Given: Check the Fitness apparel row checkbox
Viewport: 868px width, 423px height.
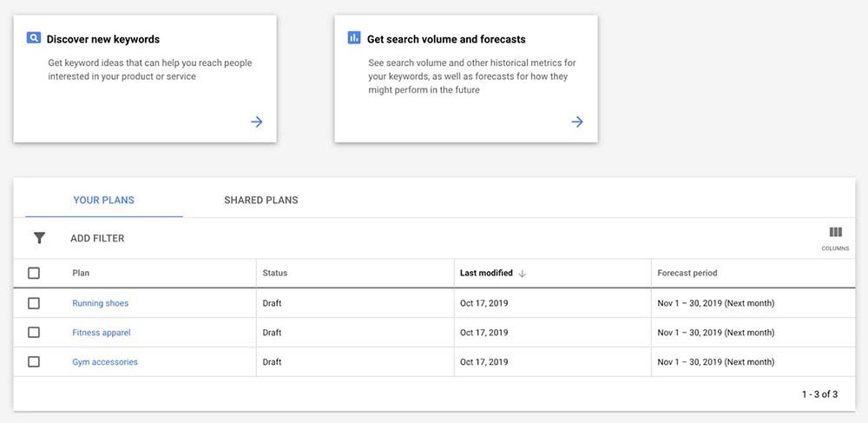Looking at the screenshot, I should [x=34, y=333].
